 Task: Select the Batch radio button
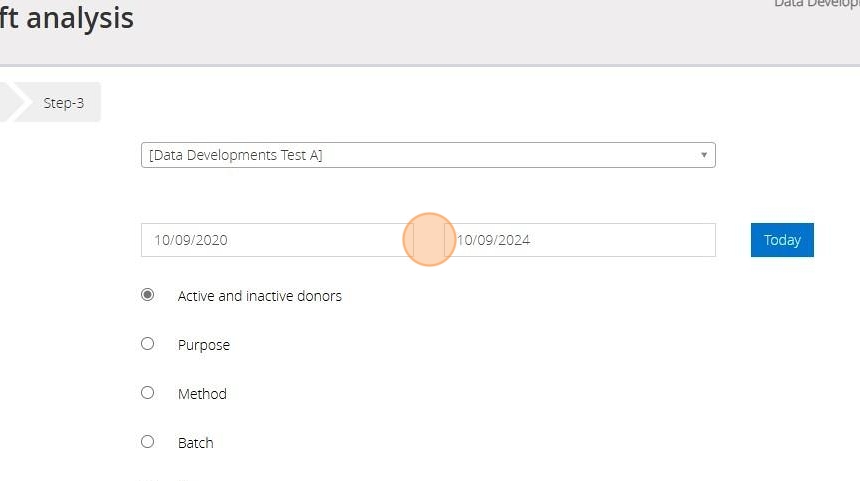[148, 442]
